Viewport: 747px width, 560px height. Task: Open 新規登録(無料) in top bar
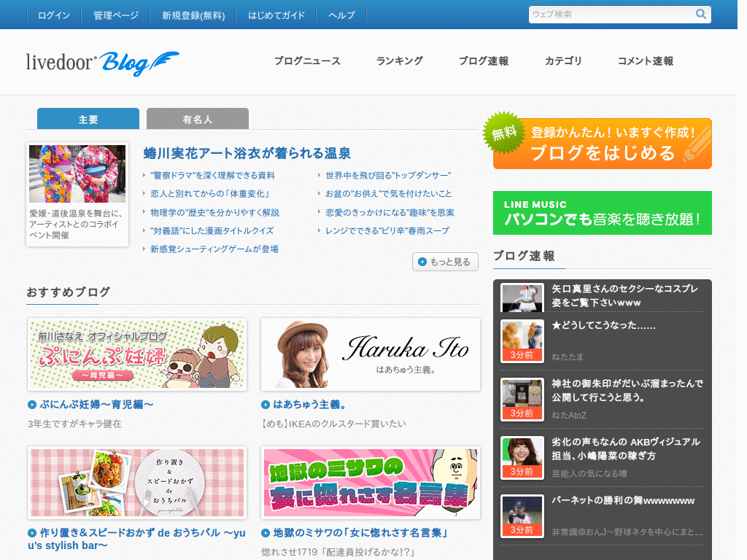193,15
